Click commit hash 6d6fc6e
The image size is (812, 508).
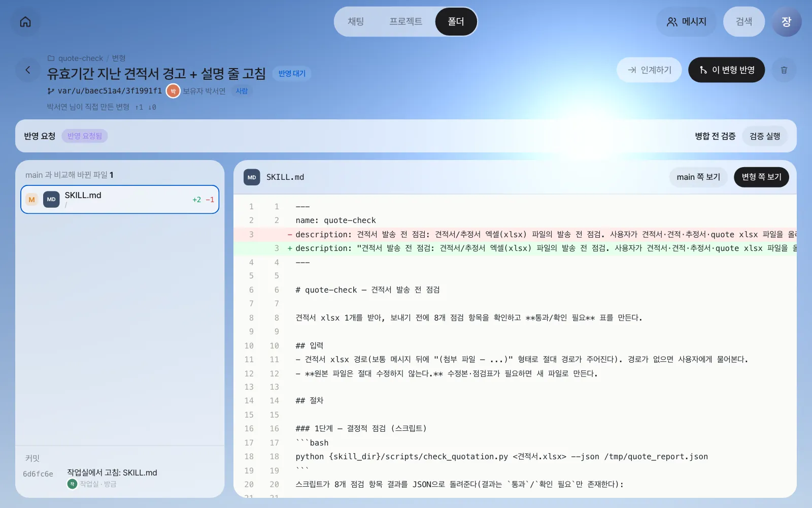(38, 474)
